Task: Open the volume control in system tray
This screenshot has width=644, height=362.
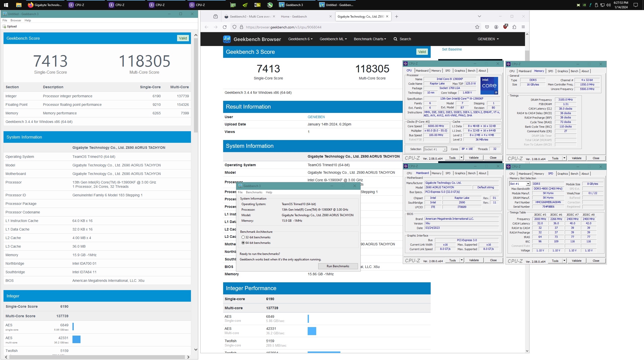Action: point(609,5)
